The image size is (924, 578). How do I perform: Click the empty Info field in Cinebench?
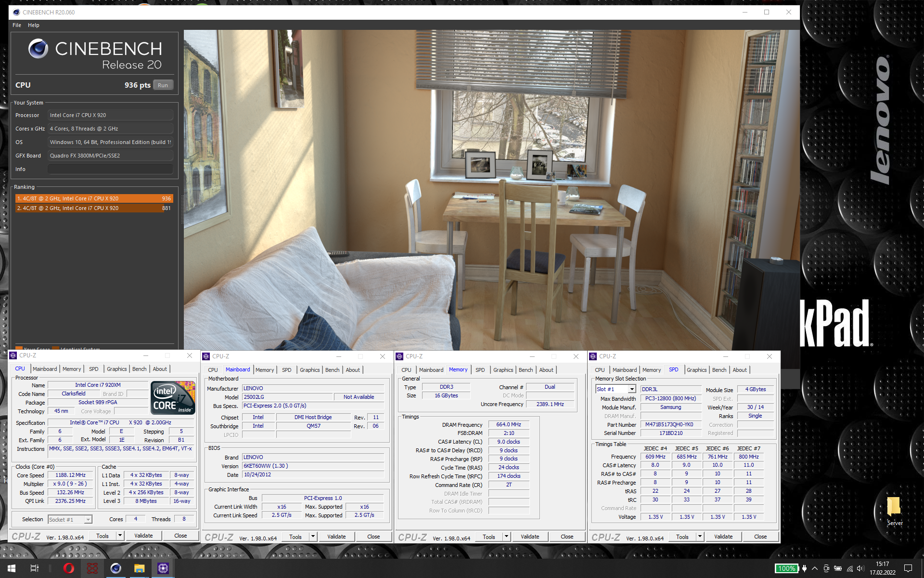click(110, 169)
